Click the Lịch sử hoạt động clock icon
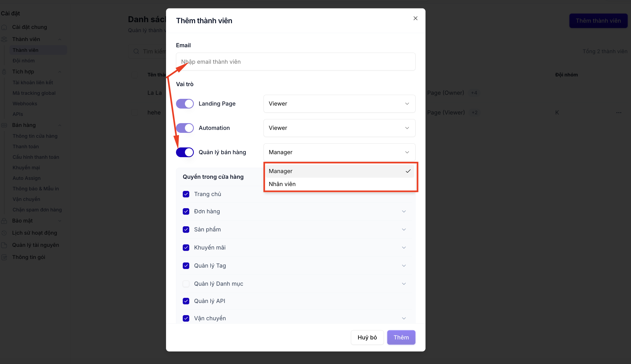The image size is (631, 364). pyautogui.click(x=4, y=233)
